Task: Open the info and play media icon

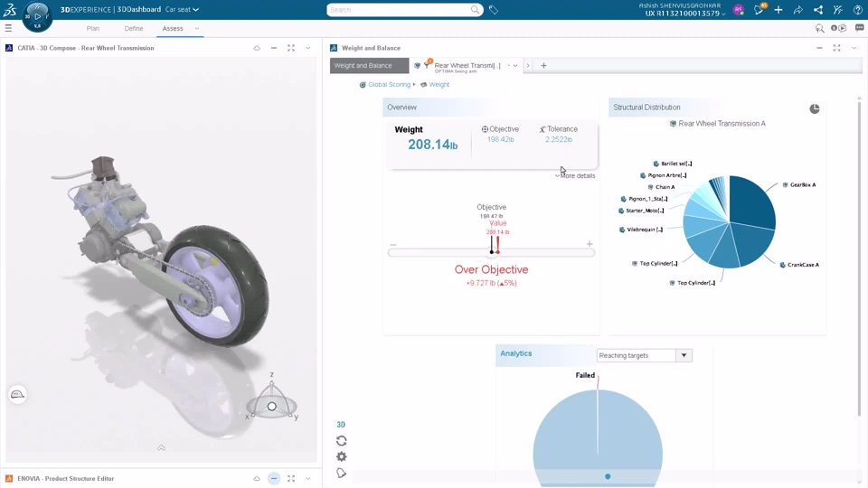Action: tap(839, 28)
